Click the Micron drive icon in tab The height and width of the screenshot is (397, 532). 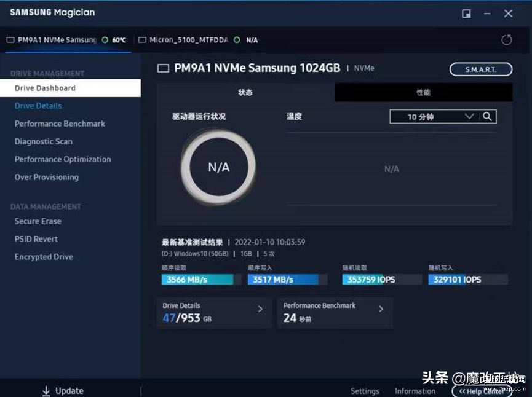(142, 40)
